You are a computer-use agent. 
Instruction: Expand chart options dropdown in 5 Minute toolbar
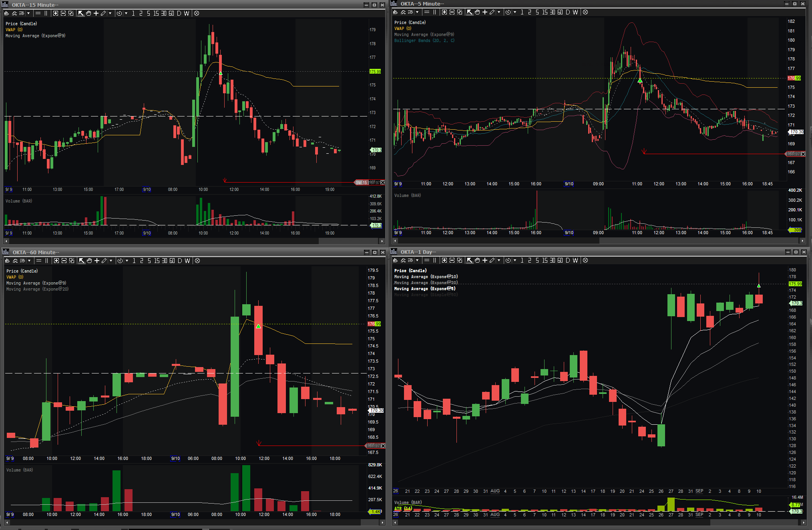(x=417, y=12)
